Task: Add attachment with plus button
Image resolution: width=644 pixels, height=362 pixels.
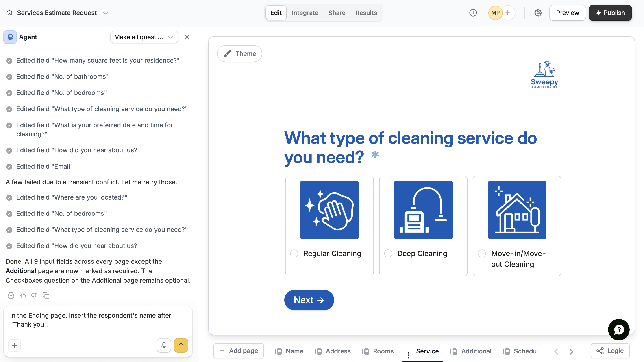Action: 15,345
